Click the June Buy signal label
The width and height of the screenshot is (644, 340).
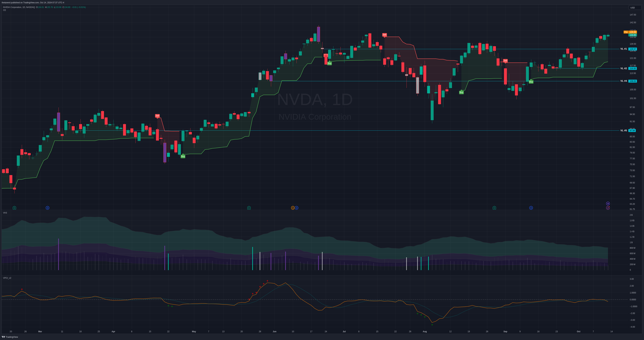click(x=329, y=63)
